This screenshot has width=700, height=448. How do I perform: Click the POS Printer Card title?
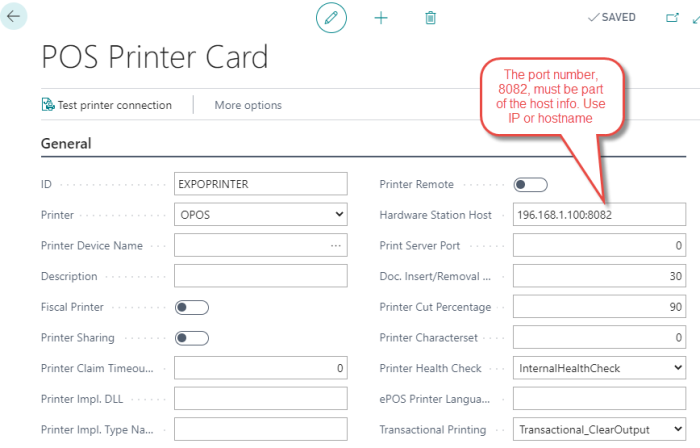tap(154, 57)
